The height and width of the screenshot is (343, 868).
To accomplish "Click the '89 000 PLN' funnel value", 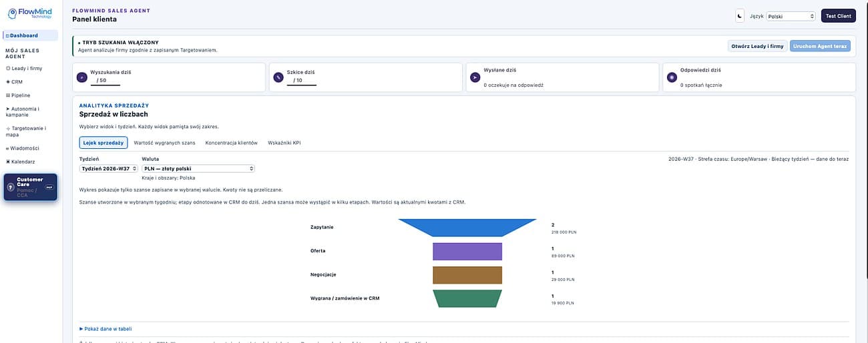I will tap(563, 256).
